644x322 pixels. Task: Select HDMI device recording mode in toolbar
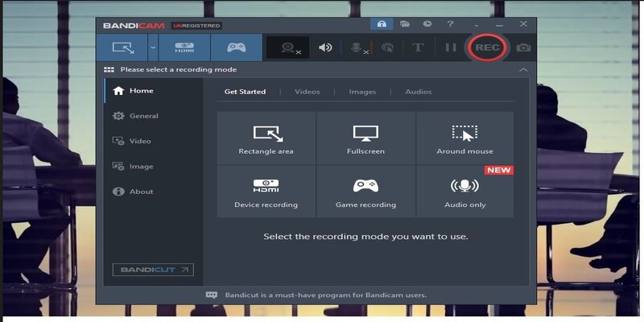pyautogui.click(x=184, y=47)
